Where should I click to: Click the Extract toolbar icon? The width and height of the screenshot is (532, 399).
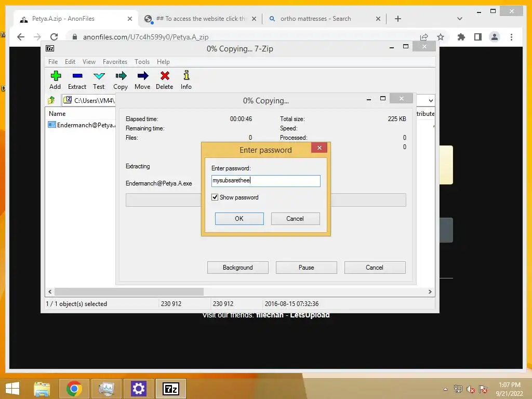point(77,80)
